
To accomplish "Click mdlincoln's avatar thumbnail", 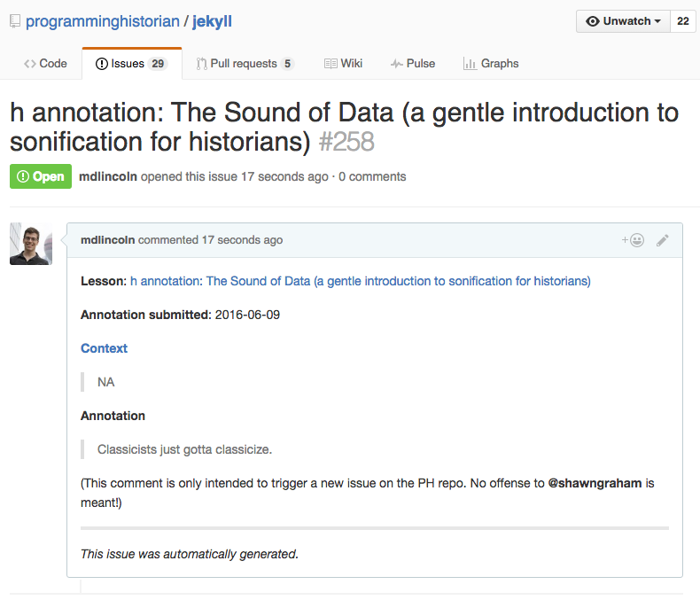I will click(x=31, y=244).
